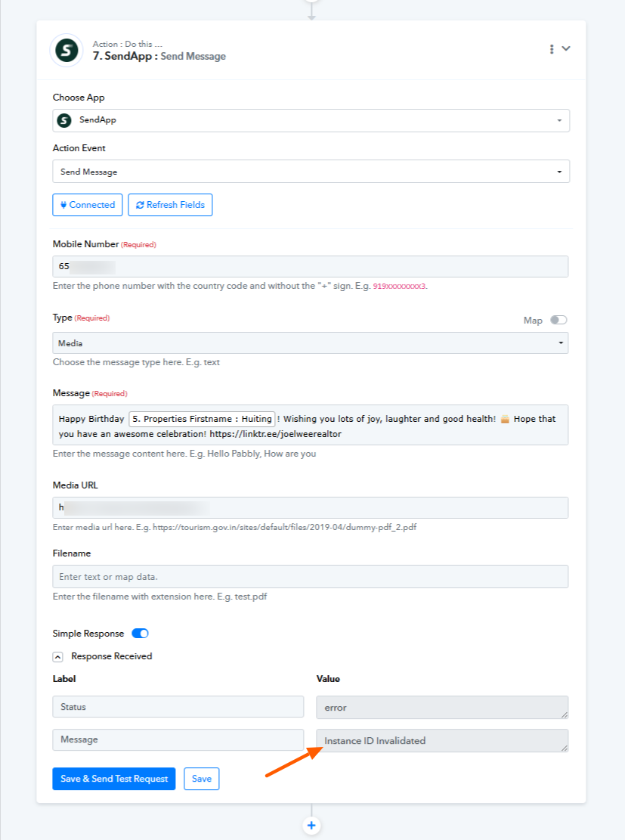
Task: Disable the Simple Response toggle
Action: pyautogui.click(x=141, y=634)
